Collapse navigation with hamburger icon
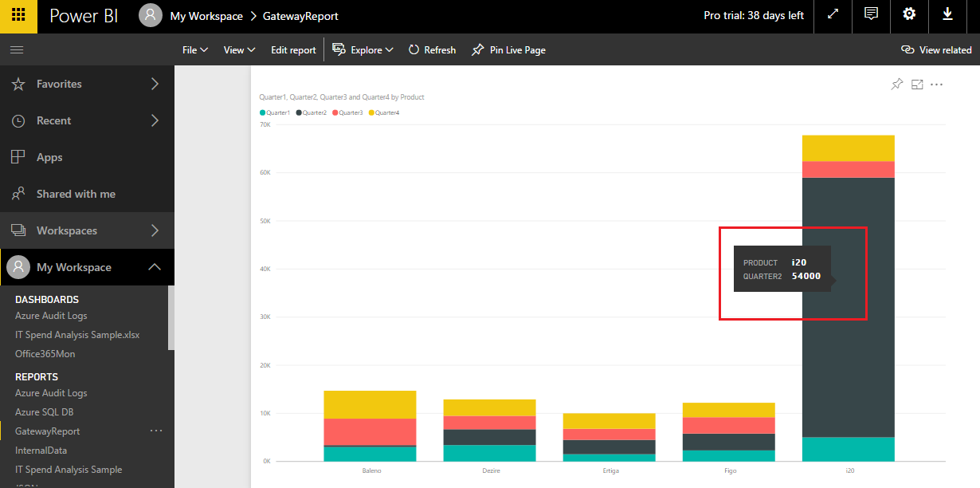This screenshot has height=488, width=980. point(17,49)
